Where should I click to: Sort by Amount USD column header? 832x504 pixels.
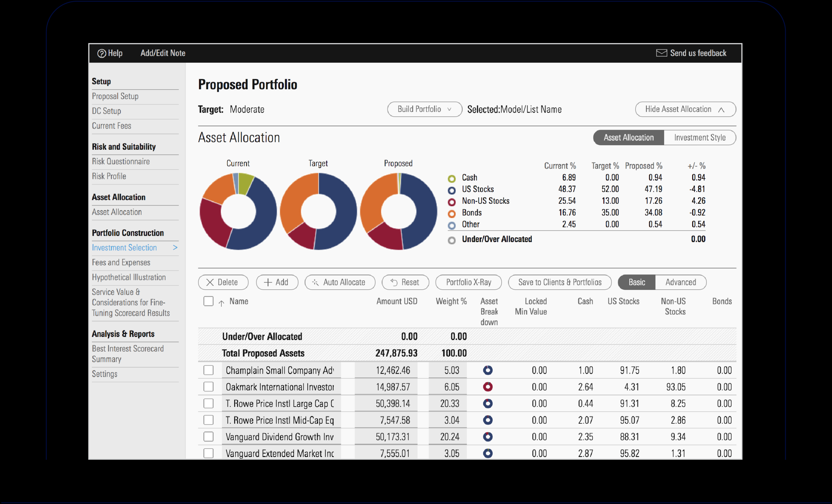pyautogui.click(x=397, y=301)
